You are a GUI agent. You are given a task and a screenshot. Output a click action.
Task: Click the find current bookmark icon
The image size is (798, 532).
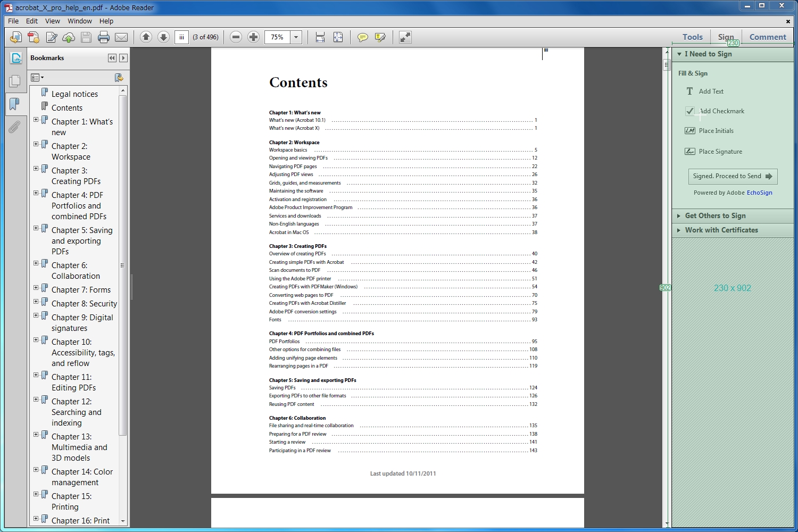(x=119, y=78)
